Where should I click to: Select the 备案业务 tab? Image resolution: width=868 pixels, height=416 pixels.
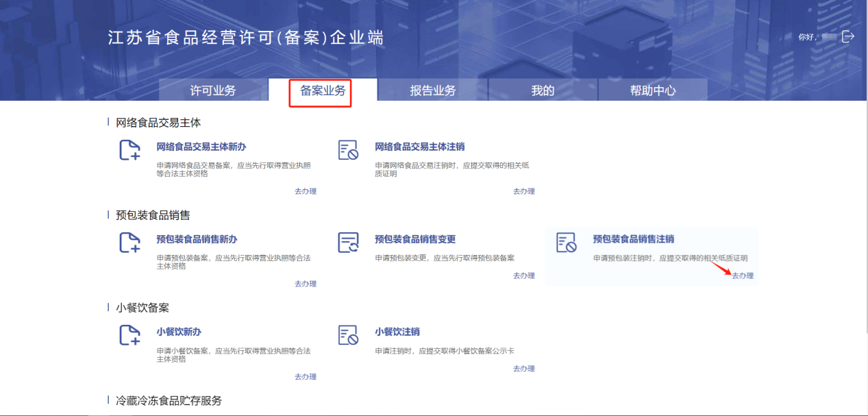pyautogui.click(x=323, y=90)
